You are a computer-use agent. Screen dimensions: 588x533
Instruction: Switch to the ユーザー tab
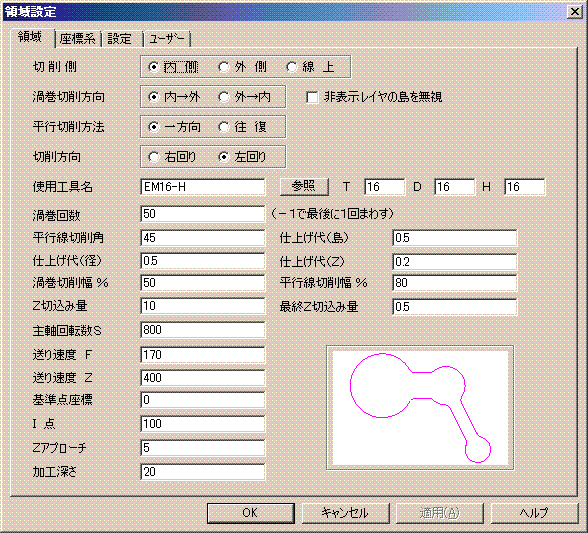(167, 39)
